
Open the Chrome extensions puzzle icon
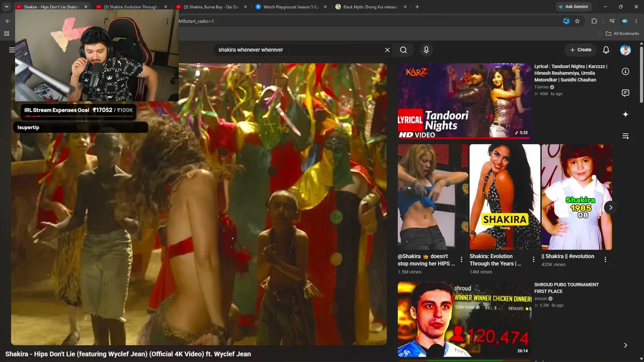pos(594,21)
